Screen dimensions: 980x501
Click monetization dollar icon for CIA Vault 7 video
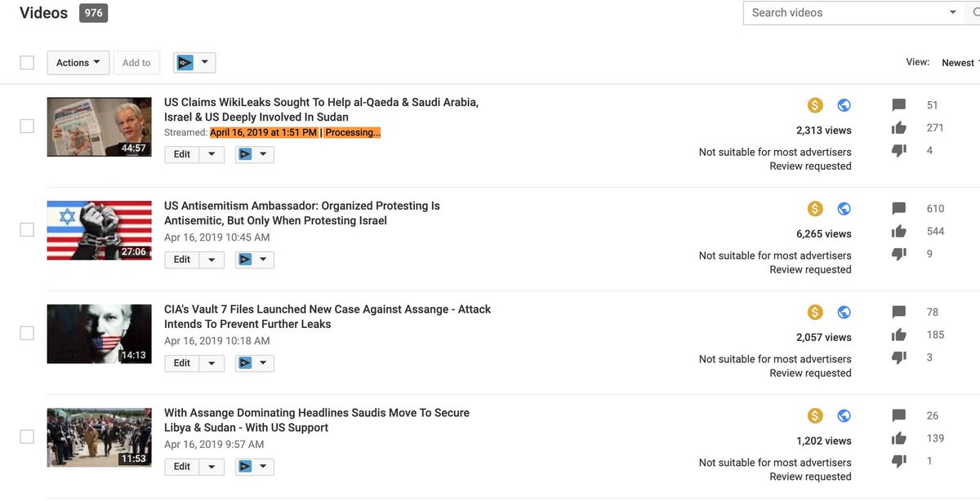tap(814, 313)
